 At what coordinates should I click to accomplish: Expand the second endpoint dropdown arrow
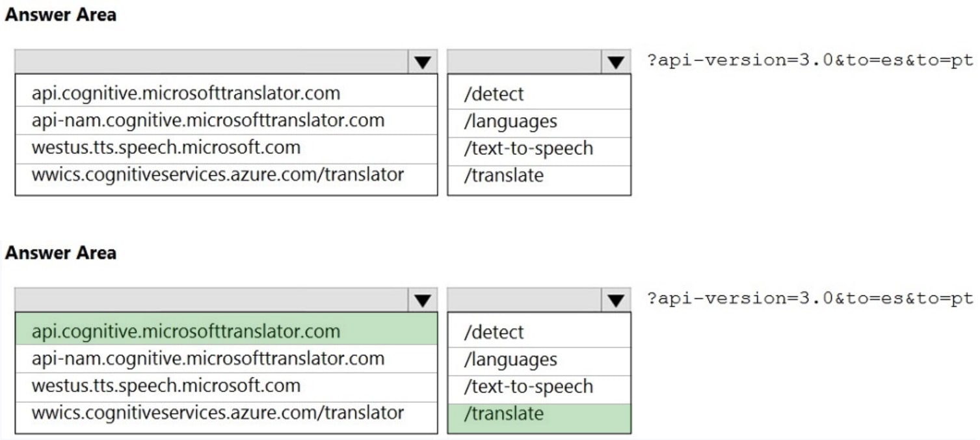point(423,300)
